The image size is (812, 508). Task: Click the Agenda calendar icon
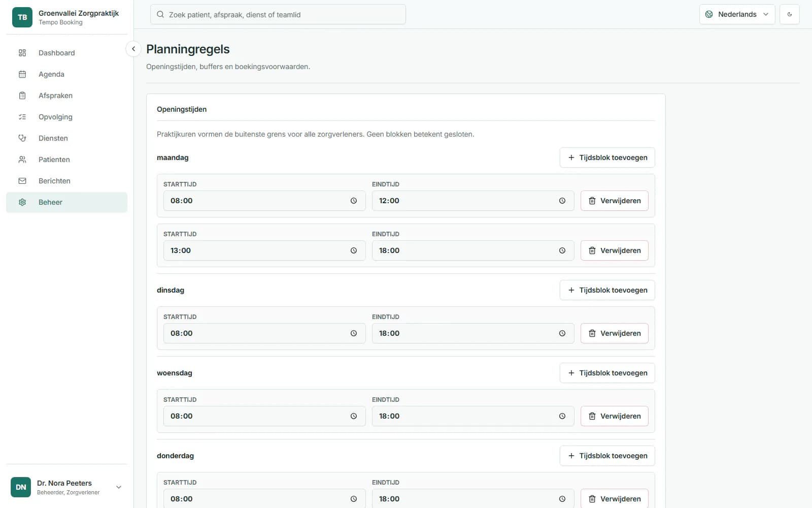[22, 74]
